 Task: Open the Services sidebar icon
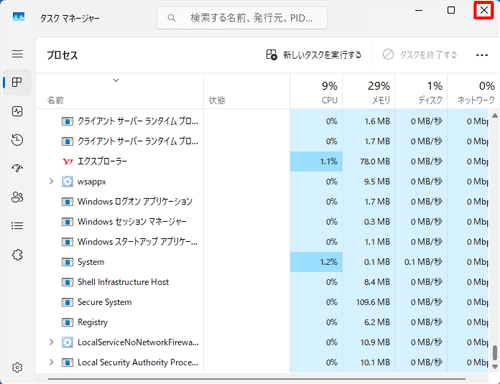tap(17, 255)
